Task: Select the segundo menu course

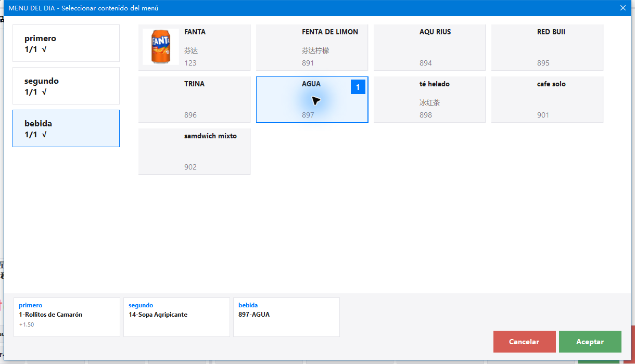Action: point(66,86)
